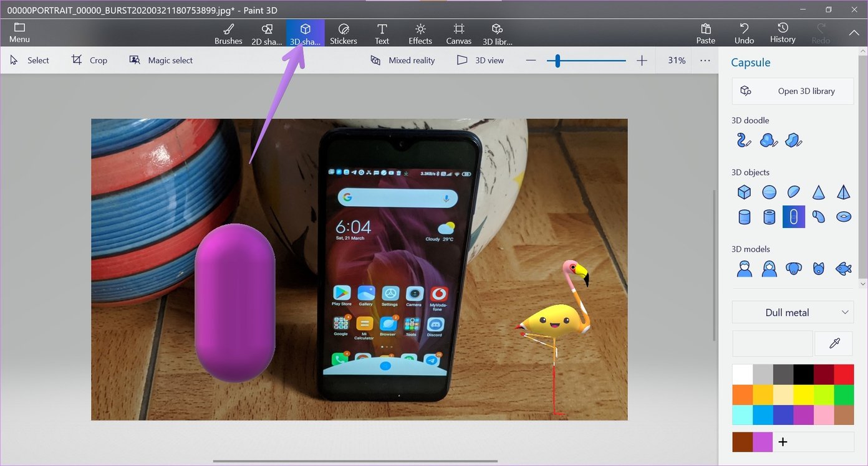Choose the Cube 3D object
The image size is (868, 466).
coord(744,192)
